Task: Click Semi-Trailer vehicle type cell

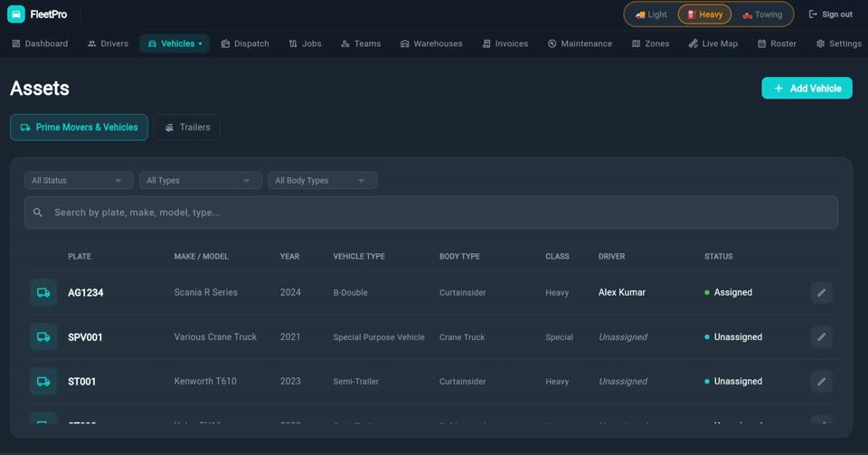Action: pyautogui.click(x=356, y=382)
